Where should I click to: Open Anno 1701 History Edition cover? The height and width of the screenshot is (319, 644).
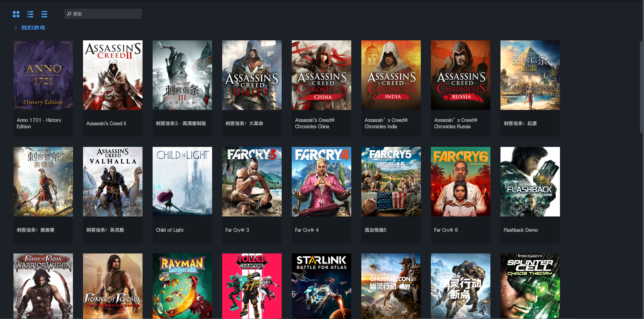click(x=43, y=75)
